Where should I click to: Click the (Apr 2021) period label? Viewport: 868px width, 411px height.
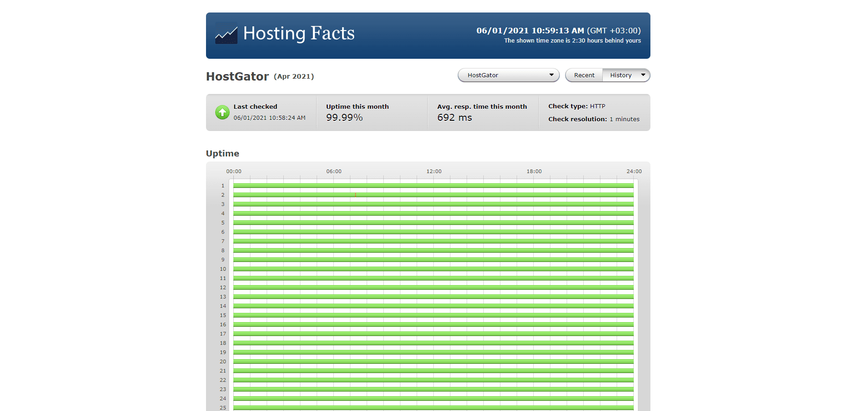pyautogui.click(x=294, y=76)
